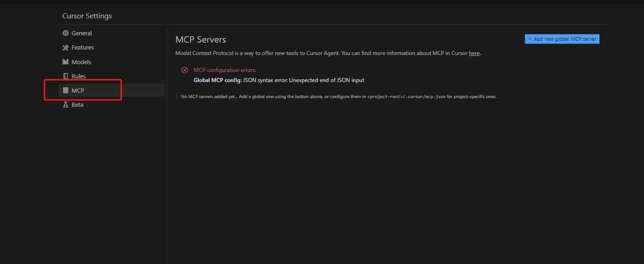Click Add new global MCP server button
Viewport: 644px width, 264px height.
(562, 39)
